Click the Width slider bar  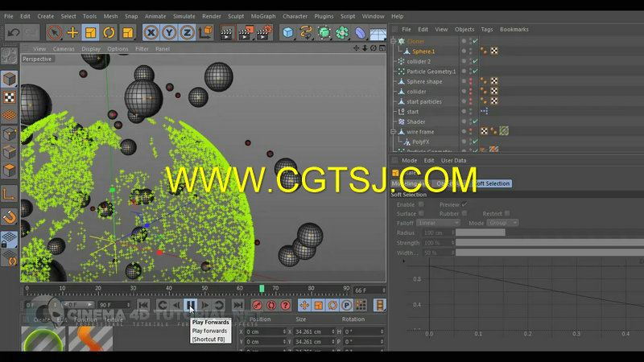click(550, 253)
